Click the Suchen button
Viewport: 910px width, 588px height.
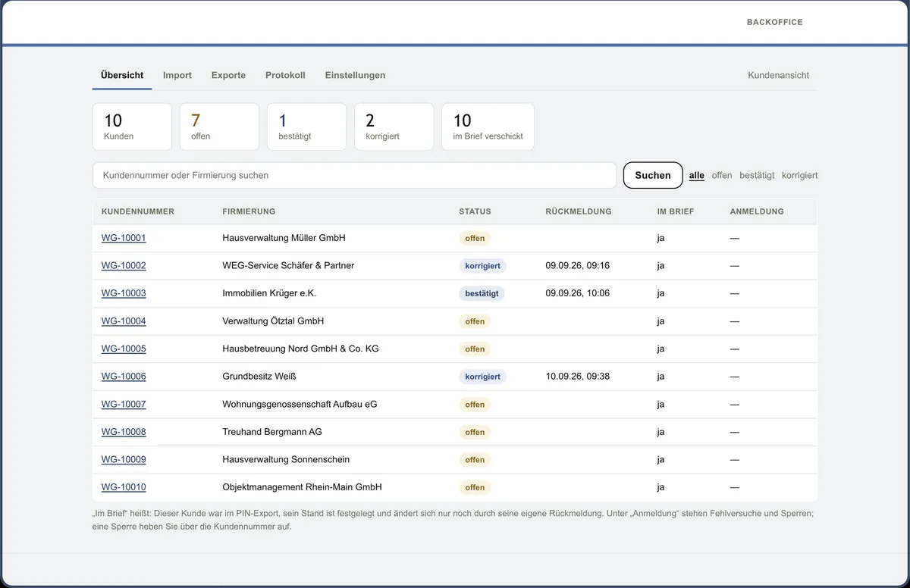pos(653,175)
